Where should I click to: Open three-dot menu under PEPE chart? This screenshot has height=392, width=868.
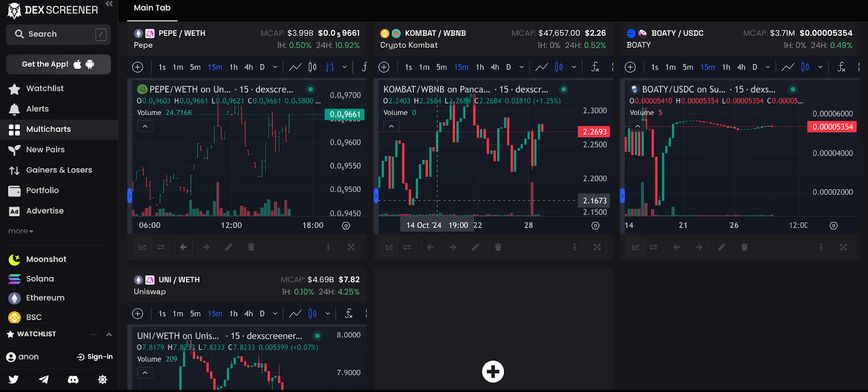(x=328, y=247)
